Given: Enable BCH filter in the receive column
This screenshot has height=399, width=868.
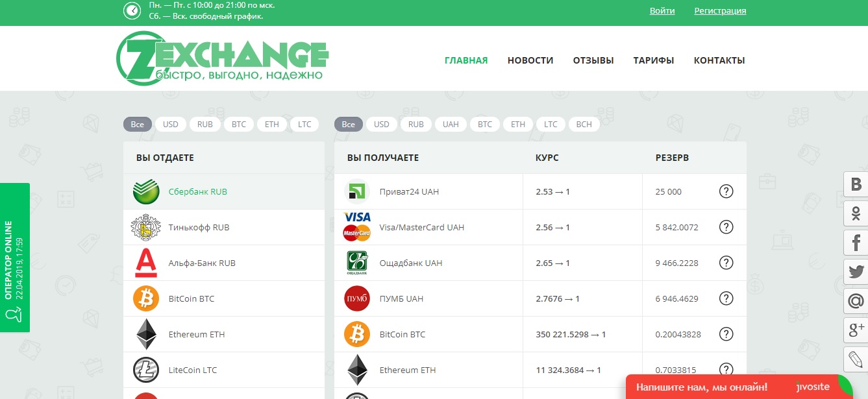Looking at the screenshot, I should pyautogui.click(x=584, y=125).
